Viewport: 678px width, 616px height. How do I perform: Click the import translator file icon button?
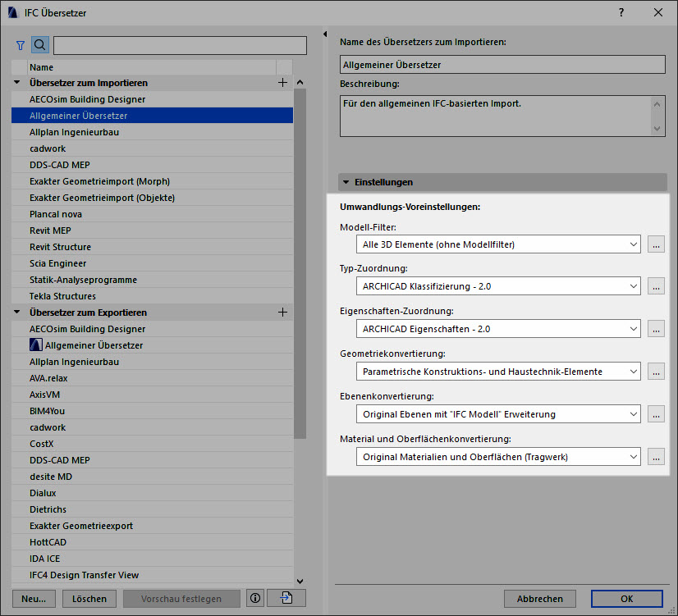click(x=286, y=598)
